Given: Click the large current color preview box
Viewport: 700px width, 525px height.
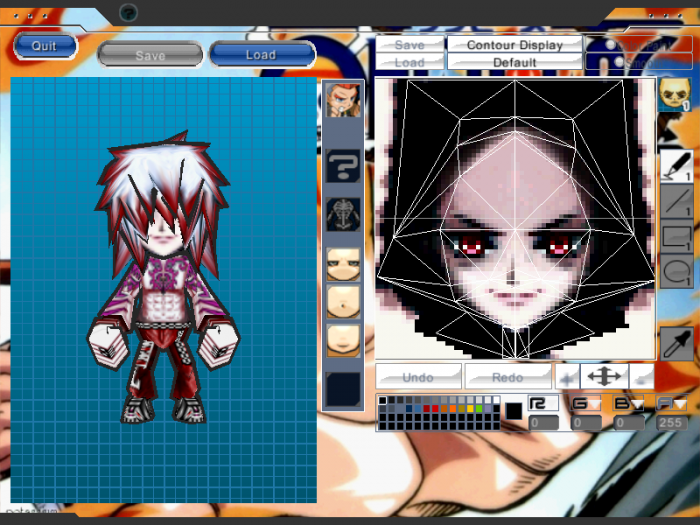Looking at the screenshot, I should (x=514, y=411).
